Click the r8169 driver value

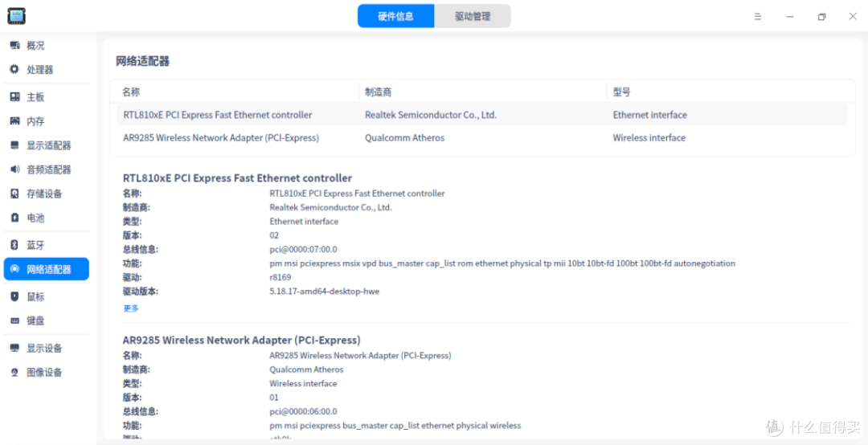point(280,277)
